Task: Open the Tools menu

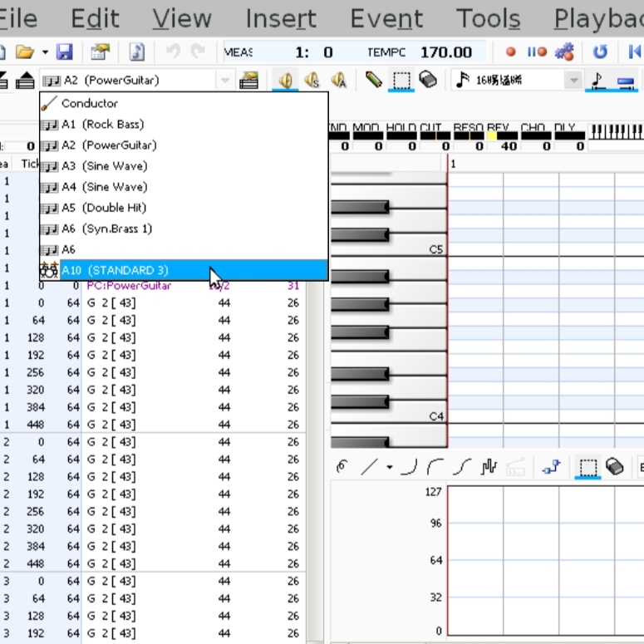Action: [489, 18]
